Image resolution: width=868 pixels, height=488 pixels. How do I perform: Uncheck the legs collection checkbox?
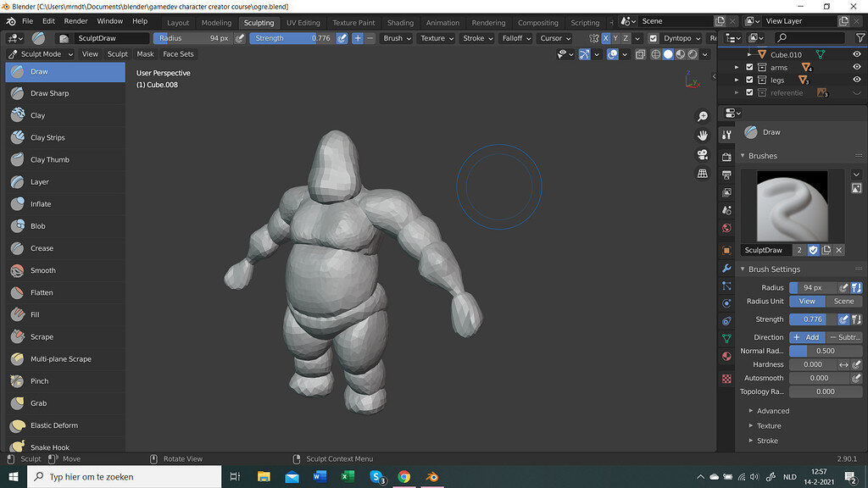point(748,80)
